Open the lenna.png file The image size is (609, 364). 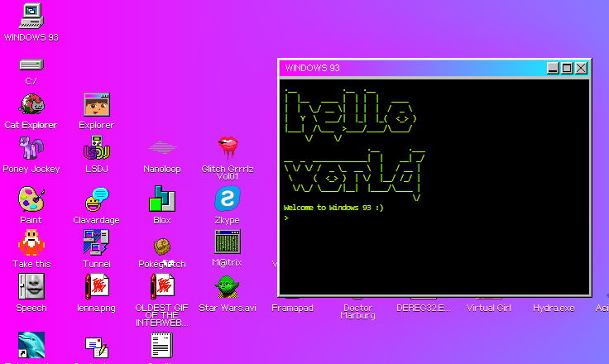pyautogui.click(x=97, y=286)
